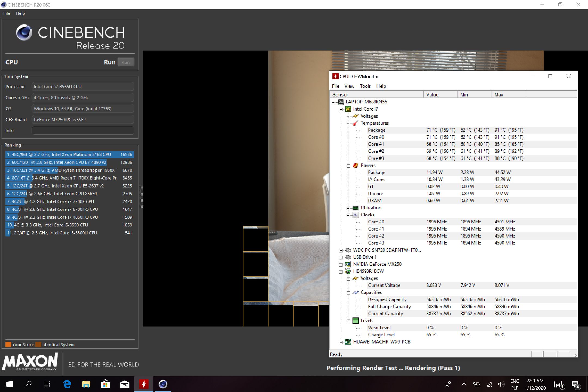Select the Utilization graph icon
The width and height of the screenshot is (588, 392).
(355, 208)
